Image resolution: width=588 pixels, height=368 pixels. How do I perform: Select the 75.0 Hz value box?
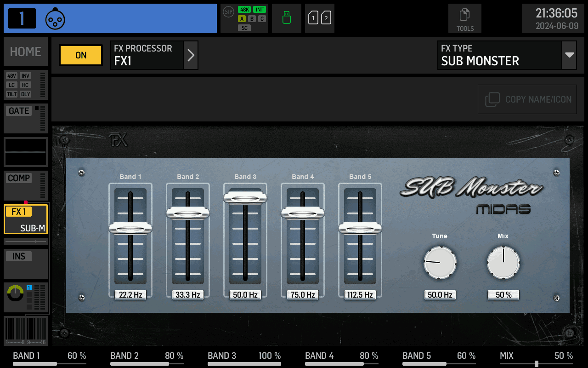303,295
